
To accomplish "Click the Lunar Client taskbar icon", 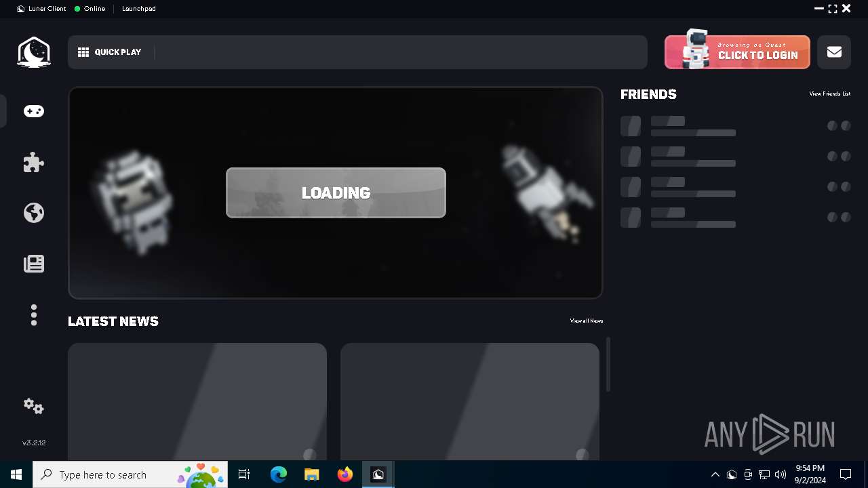I will tap(378, 474).
